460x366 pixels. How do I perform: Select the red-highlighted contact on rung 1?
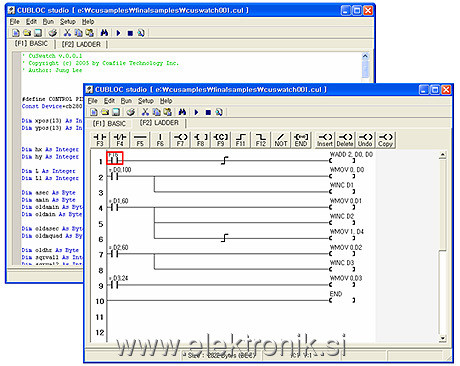(x=115, y=158)
